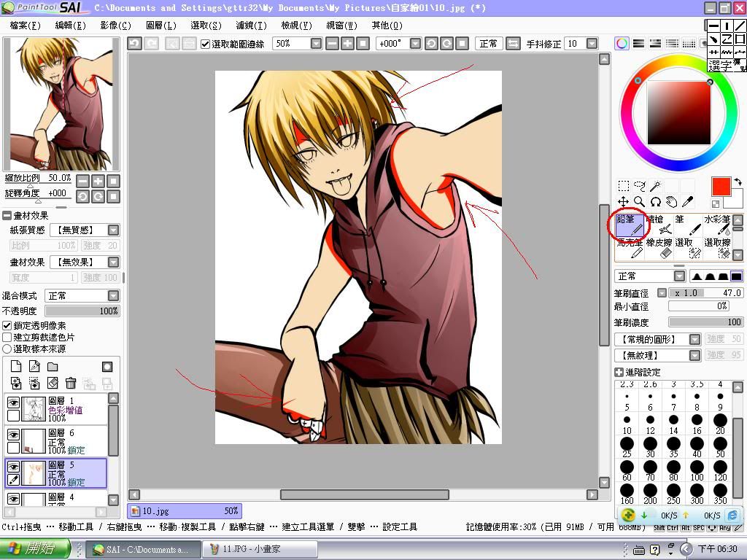747x560 pixels.
Task: Open the 影像(C) menu
Action: coord(116,26)
